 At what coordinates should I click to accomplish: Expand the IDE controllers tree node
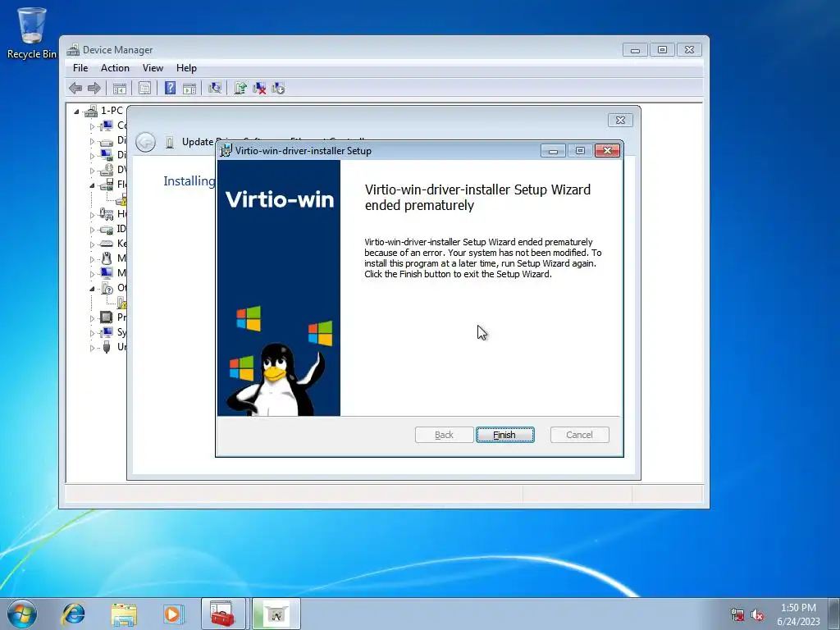click(x=92, y=230)
